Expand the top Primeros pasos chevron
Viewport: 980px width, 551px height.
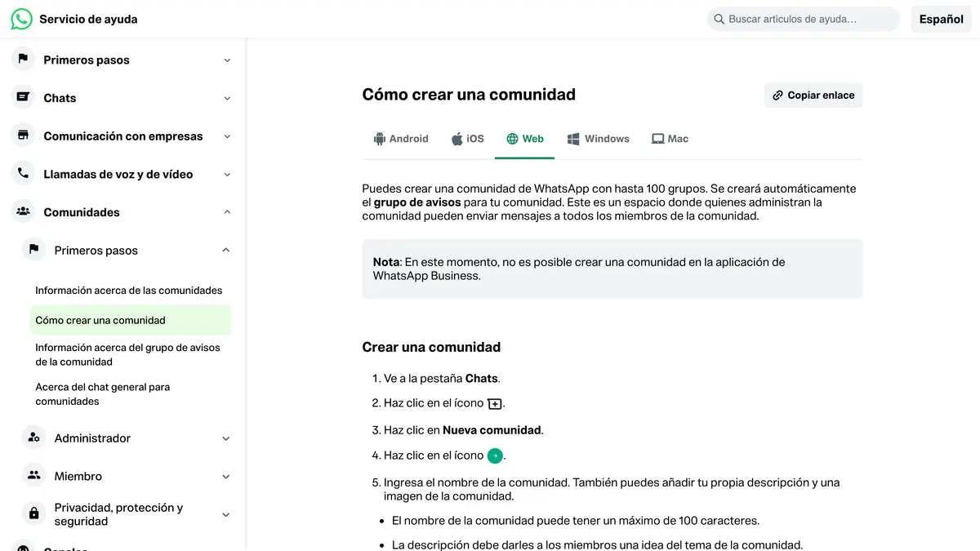[x=227, y=60]
